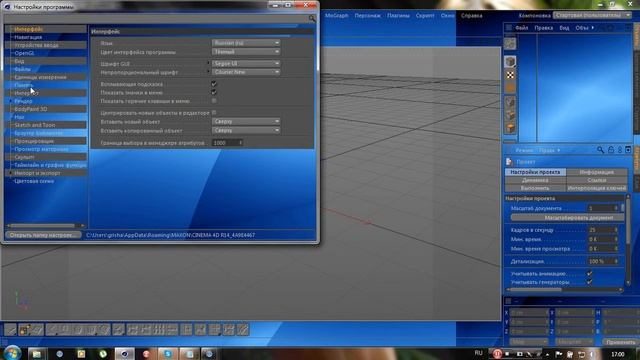Open the Windows Start menu orb
Screen dimensions: 640x360
point(13,353)
